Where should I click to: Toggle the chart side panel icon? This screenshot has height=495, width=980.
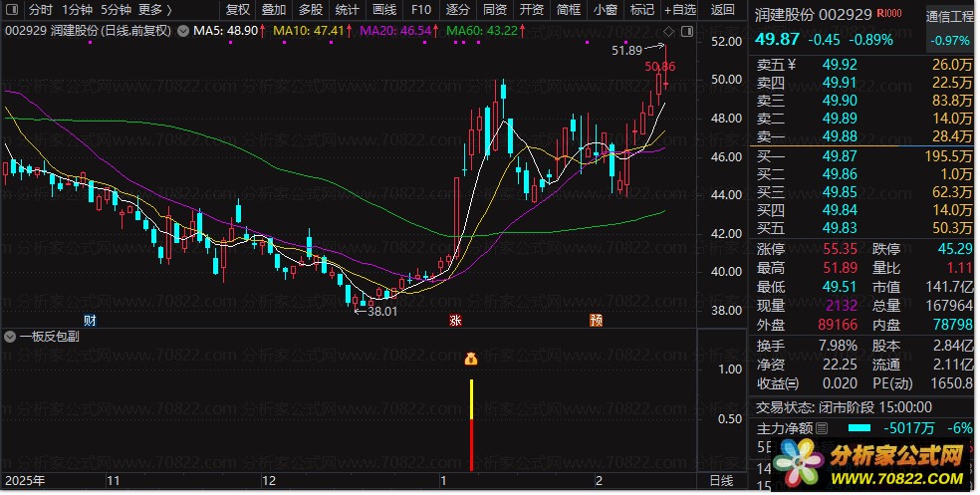point(687,31)
